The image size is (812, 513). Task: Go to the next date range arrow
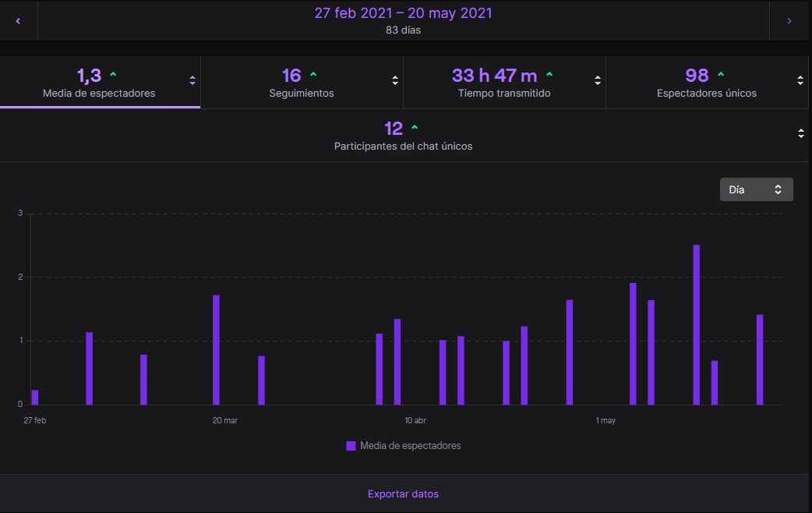[789, 21]
